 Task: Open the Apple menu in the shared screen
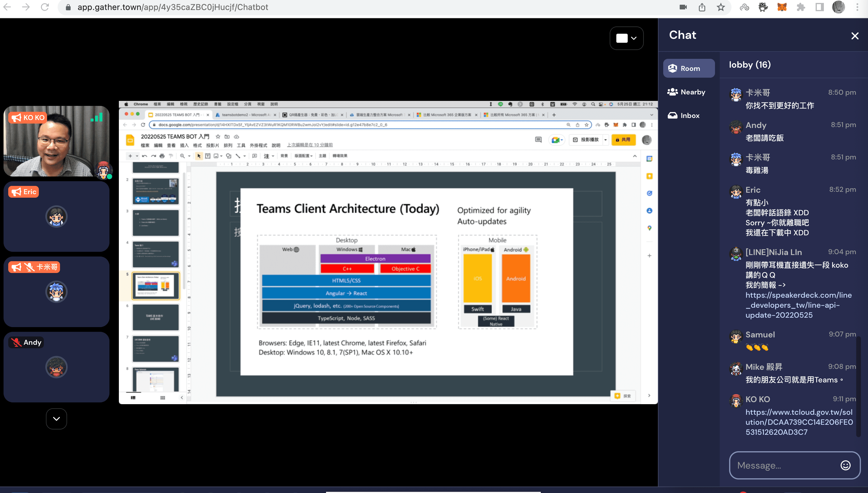tap(126, 104)
